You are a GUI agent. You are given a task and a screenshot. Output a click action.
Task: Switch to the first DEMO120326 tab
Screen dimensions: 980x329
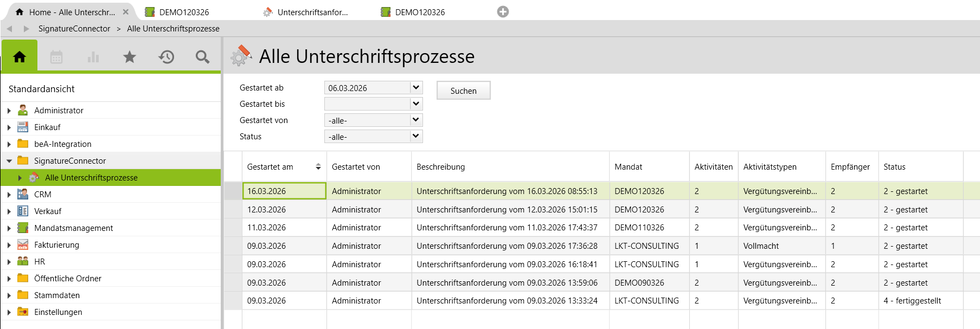[183, 12]
